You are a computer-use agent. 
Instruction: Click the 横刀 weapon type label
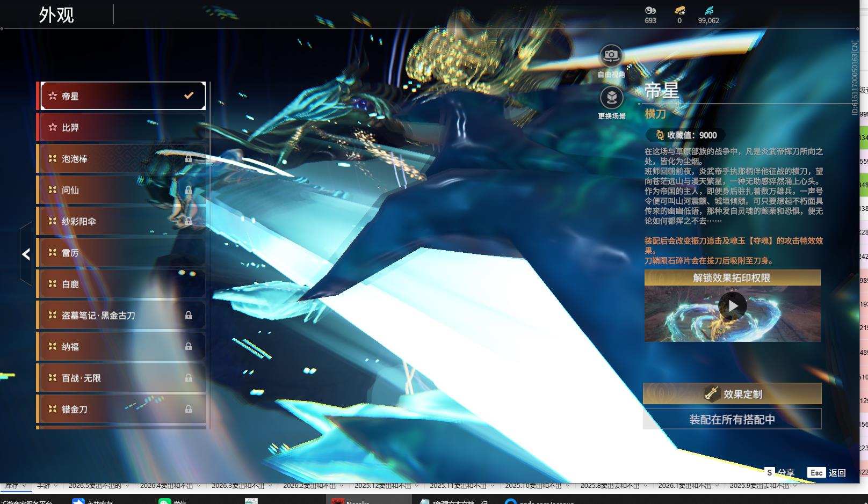(655, 114)
